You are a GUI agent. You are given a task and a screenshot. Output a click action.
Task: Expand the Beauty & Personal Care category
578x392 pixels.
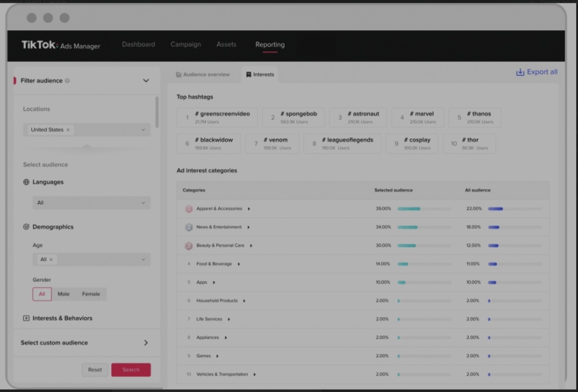click(251, 246)
